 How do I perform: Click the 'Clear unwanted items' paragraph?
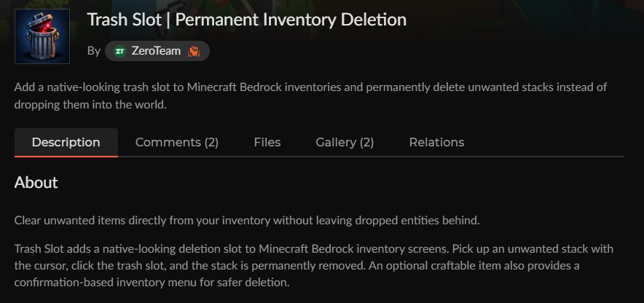[247, 221]
